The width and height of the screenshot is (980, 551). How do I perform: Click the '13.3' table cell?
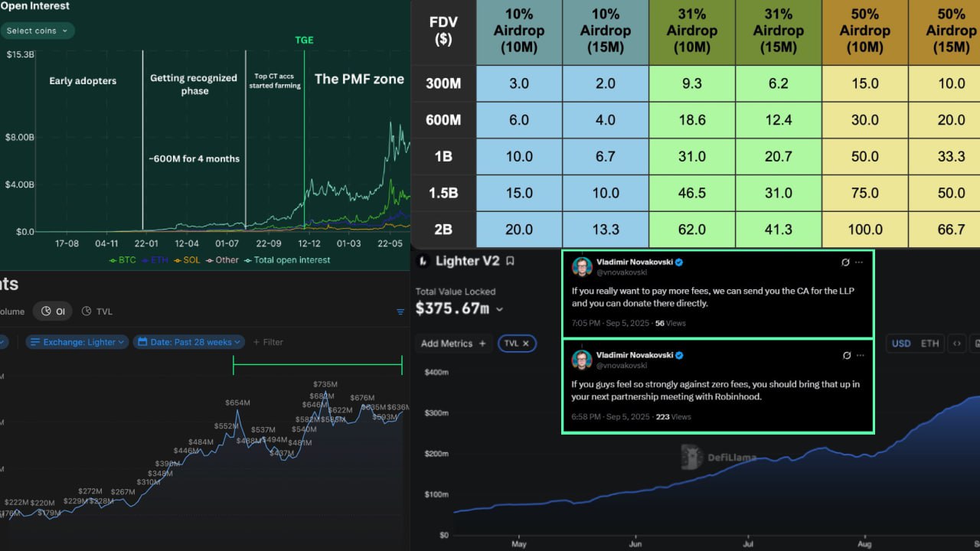tap(606, 230)
